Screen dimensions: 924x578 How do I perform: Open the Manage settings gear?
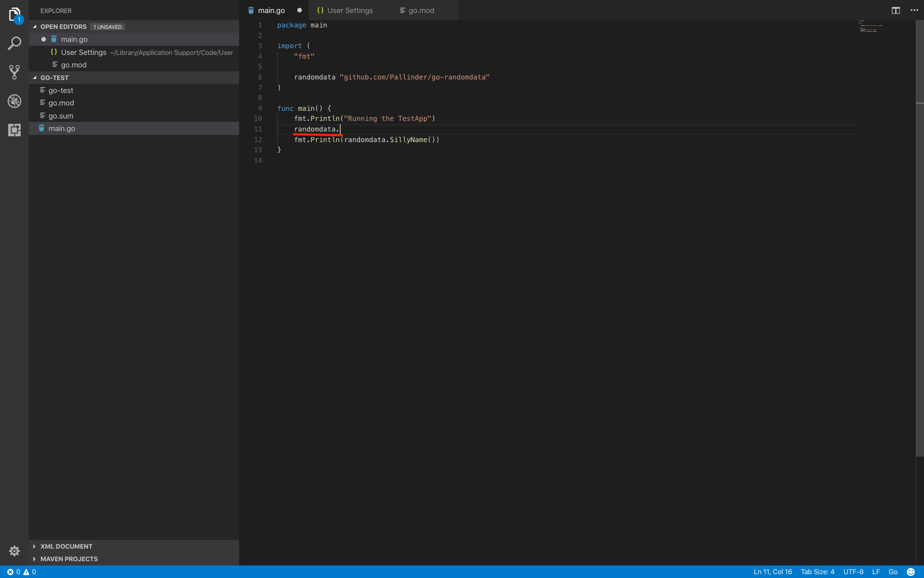(x=14, y=551)
